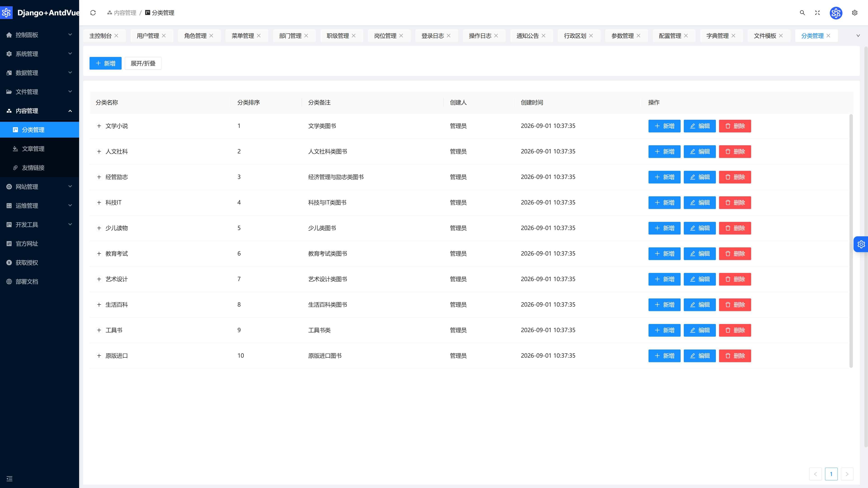The width and height of the screenshot is (868, 488).
Task: Switch to the 字典管理 tab
Action: click(718, 36)
